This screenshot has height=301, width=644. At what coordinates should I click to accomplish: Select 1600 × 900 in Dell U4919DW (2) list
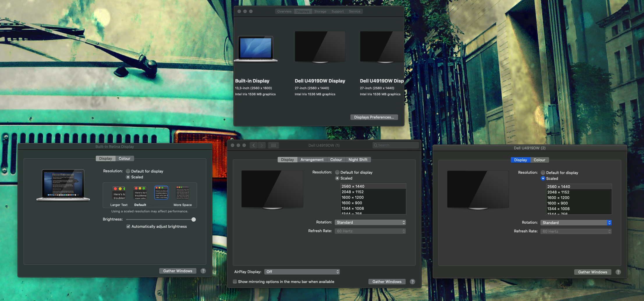point(579,203)
